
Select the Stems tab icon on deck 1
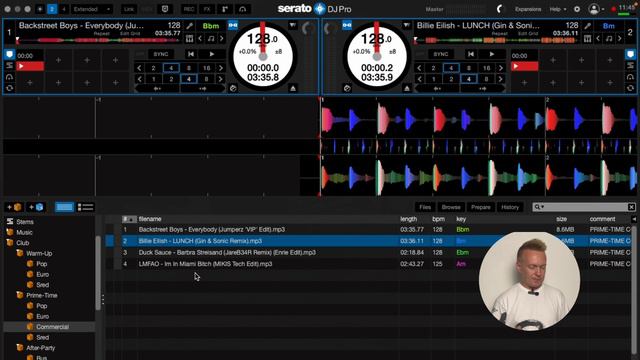[x=9, y=66]
